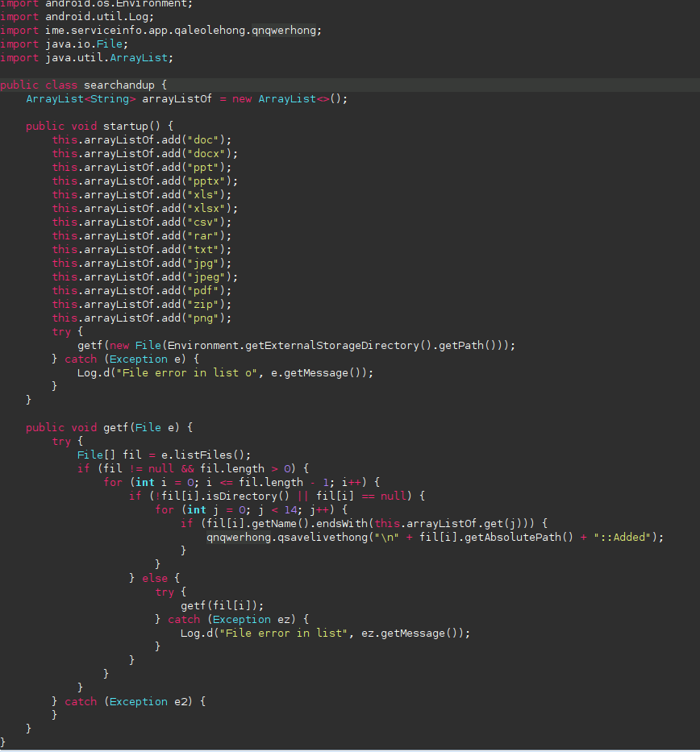Select the string "File error in list o"
The height and width of the screenshot is (752, 700).
point(186,373)
